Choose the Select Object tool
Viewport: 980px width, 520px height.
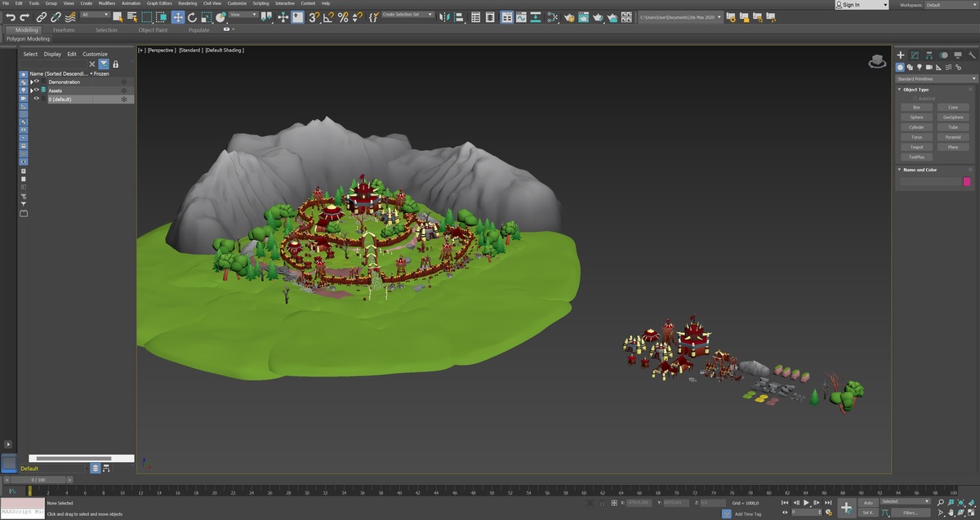(x=118, y=16)
